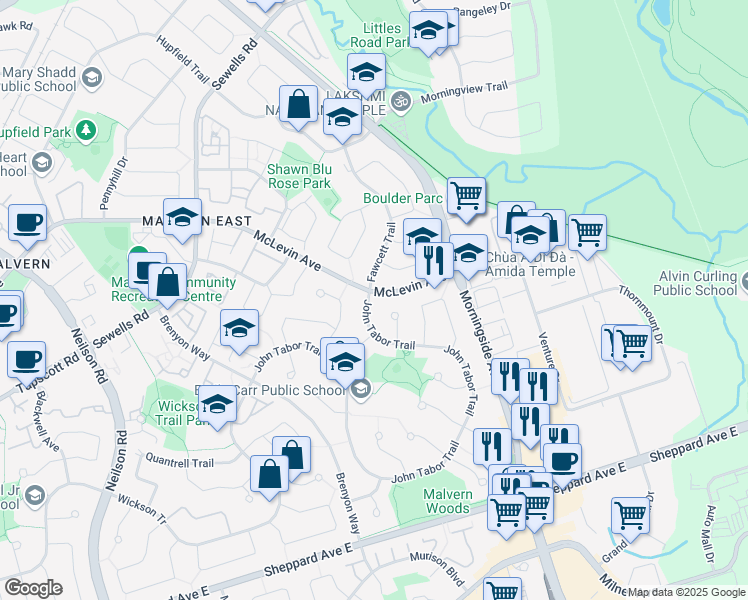Click the shopping cart marker beside Boulder Parc
The height and width of the screenshot is (600, 748).
click(x=466, y=197)
